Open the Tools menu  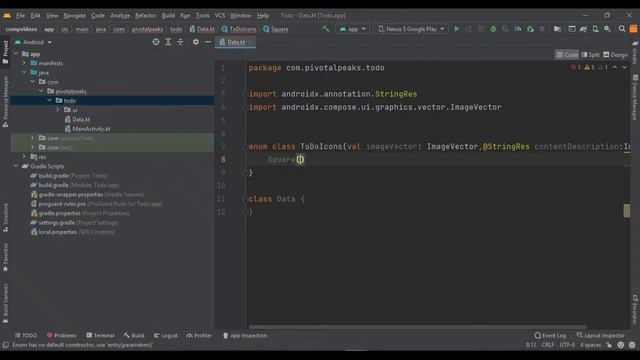point(202,16)
